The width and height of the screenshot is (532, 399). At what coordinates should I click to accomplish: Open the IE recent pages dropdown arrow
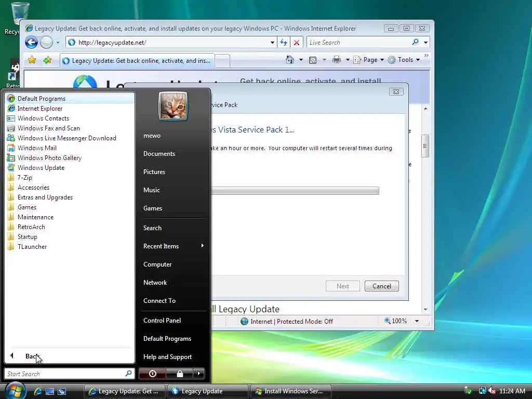click(x=58, y=43)
